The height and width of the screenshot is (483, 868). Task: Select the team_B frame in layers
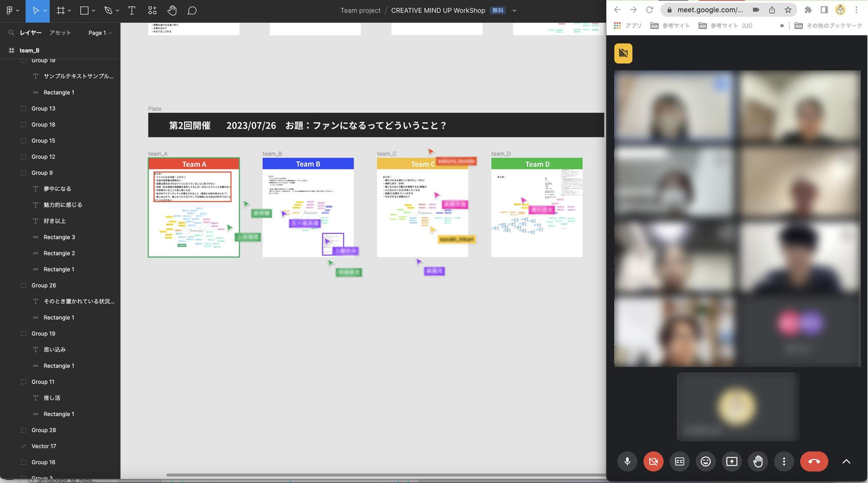[60, 50]
